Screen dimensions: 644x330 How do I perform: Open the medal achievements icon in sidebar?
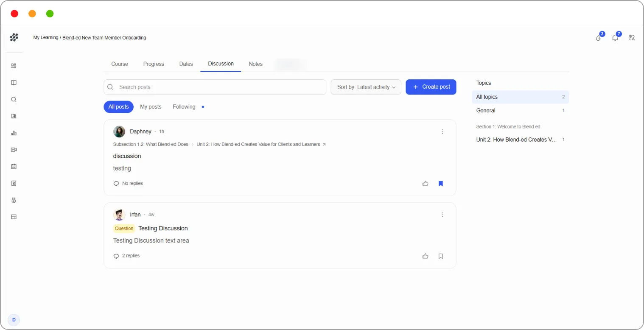14,200
